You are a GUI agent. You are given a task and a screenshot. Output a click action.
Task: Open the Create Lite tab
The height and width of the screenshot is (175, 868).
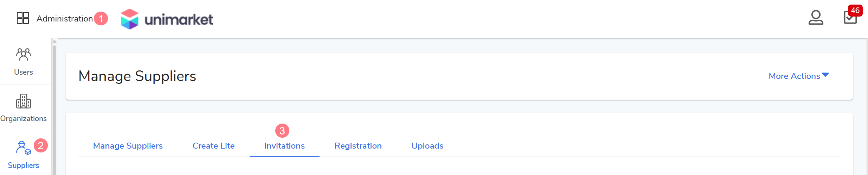pyautogui.click(x=213, y=146)
